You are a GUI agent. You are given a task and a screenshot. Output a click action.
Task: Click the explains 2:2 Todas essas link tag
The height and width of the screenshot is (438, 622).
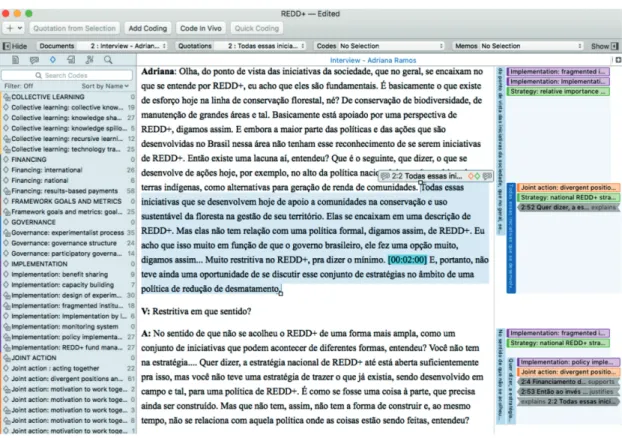tap(568, 402)
